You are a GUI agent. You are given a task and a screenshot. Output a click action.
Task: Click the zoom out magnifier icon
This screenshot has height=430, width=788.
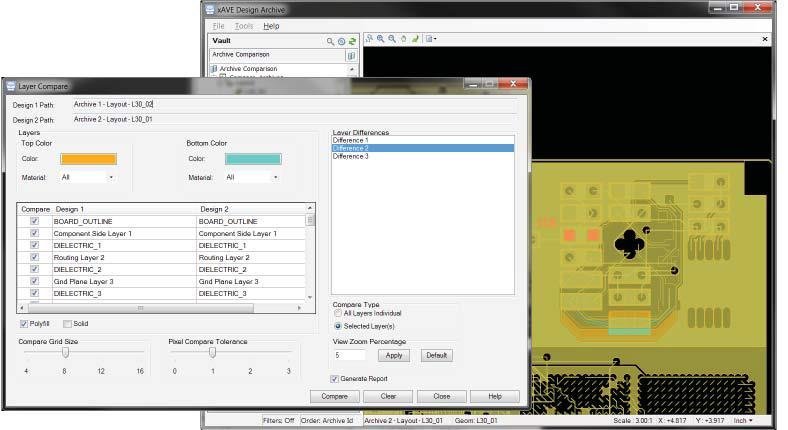pyautogui.click(x=392, y=39)
